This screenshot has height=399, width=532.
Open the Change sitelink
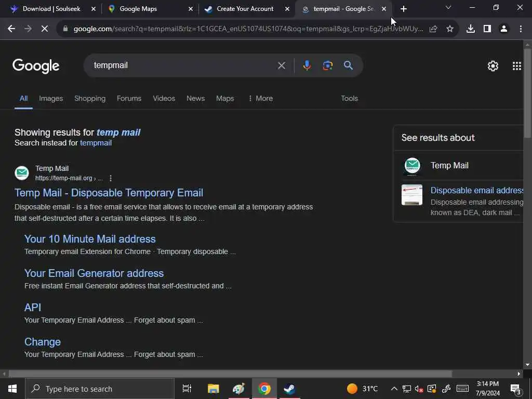point(43,342)
